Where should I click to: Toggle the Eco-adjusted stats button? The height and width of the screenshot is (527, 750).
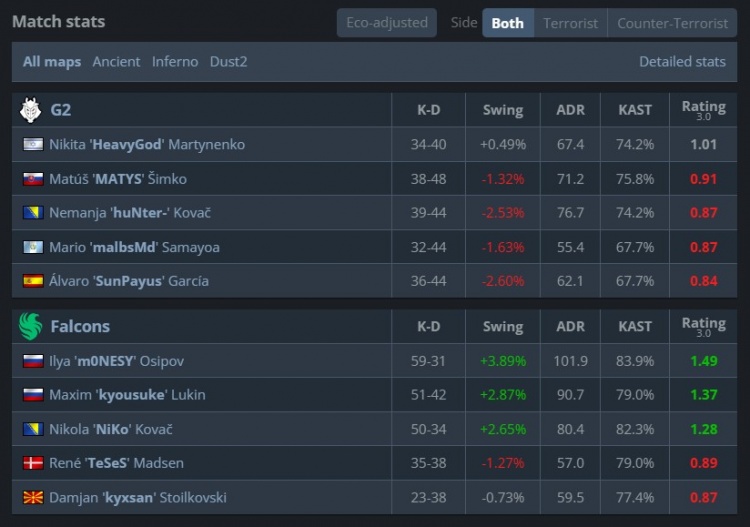coord(386,22)
